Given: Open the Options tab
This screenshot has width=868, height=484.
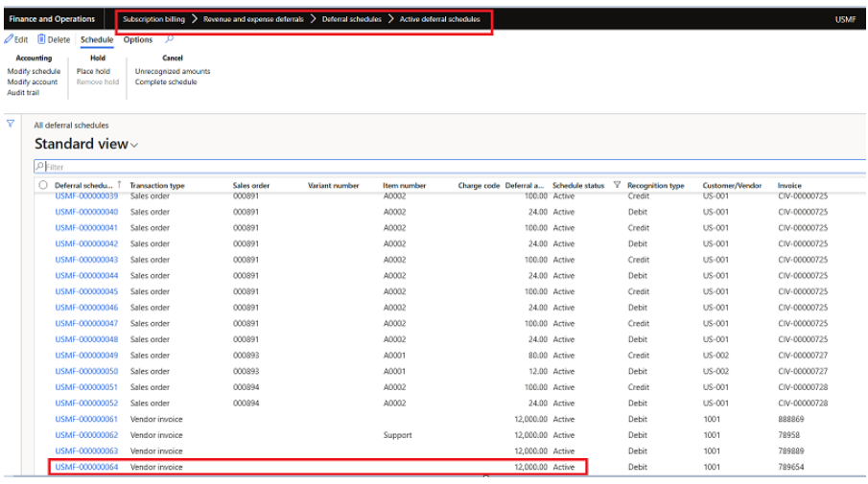Looking at the screenshot, I should click(x=138, y=40).
